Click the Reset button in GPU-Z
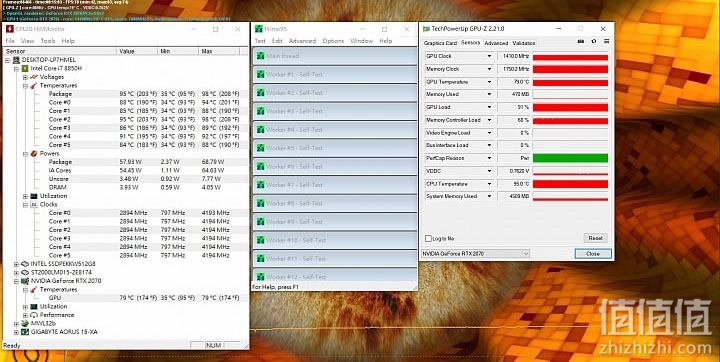This screenshot has width=720, height=362. pyautogui.click(x=596, y=238)
